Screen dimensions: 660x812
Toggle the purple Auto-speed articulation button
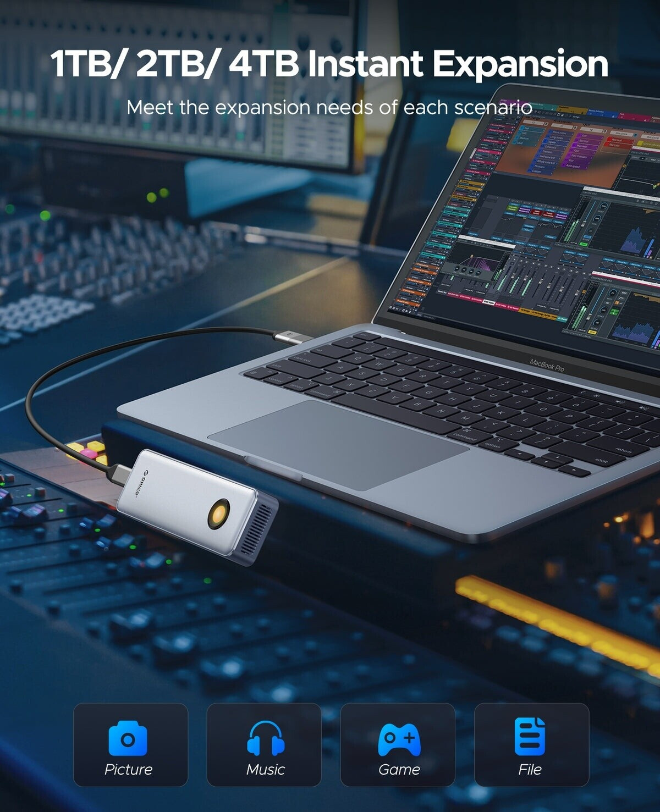click(573, 165)
